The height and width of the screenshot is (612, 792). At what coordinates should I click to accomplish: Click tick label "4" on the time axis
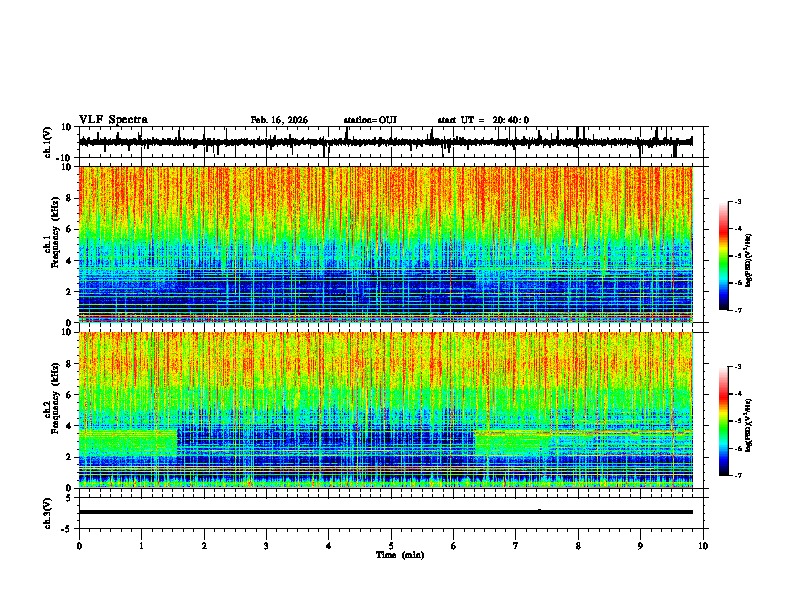pyautogui.click(x=329, y=546)
